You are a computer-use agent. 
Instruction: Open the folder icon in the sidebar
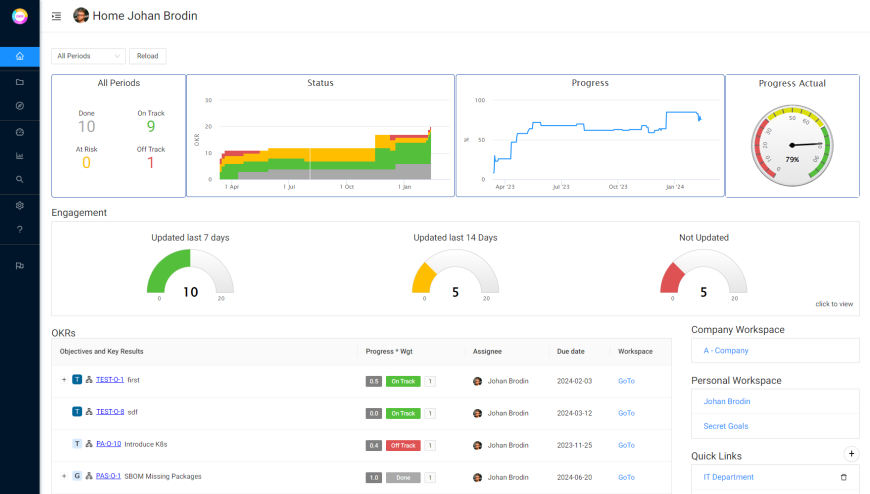coord(20,82)
